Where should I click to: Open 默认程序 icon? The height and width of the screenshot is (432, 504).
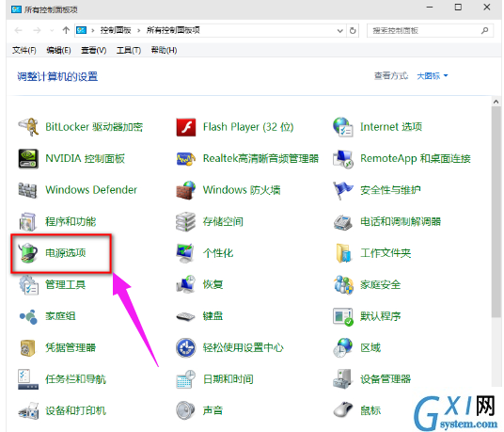[343, 317]
